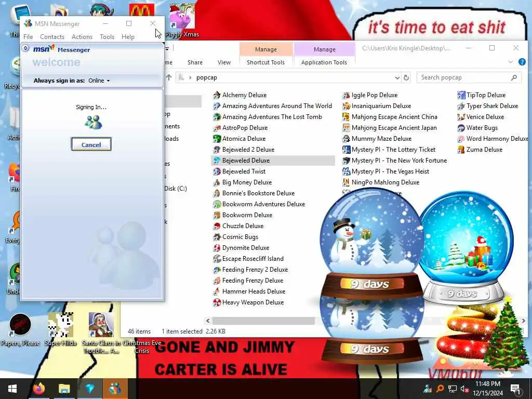The image size is (532, 399).
Task: Open the Help menu in MSN Messenger
Action: 128,37
